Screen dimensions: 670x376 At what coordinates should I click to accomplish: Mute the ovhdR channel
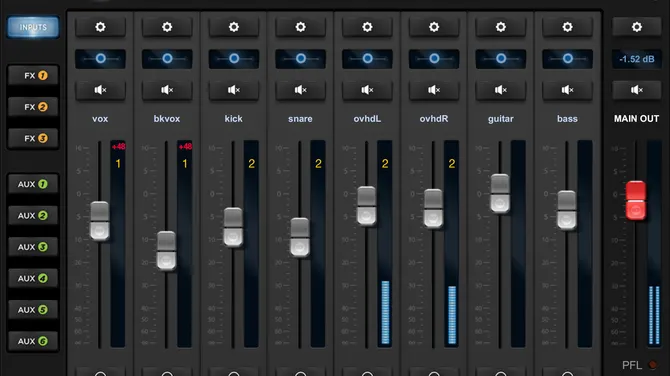click(x=434, y=90)
